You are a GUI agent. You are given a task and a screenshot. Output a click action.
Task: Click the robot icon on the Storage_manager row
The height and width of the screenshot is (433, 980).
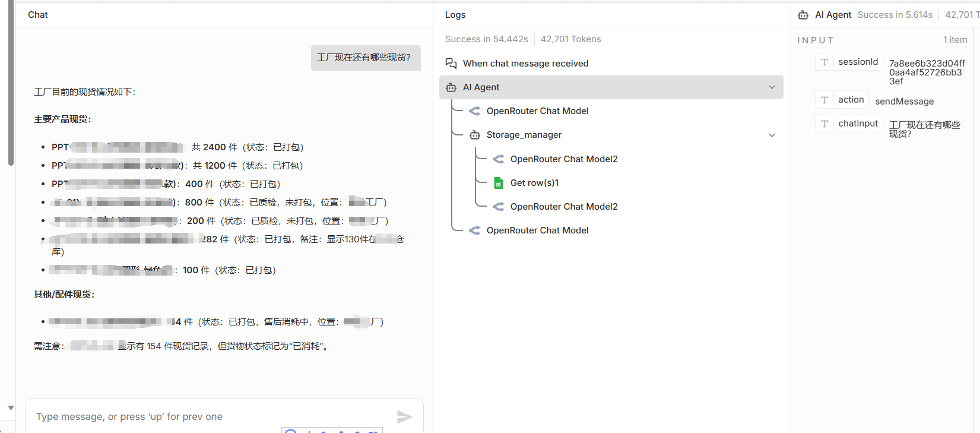[x=475, y=135]
